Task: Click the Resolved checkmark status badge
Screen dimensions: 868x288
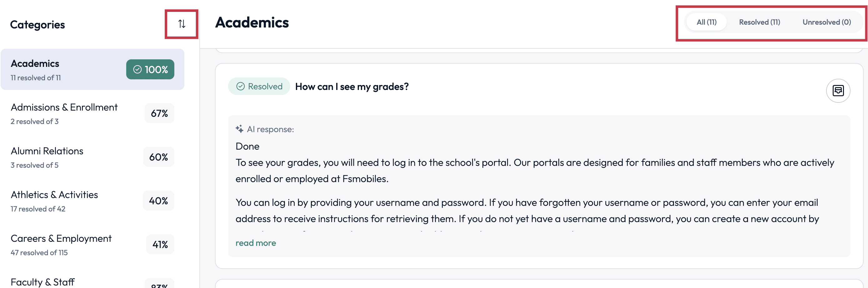Action: (x=259, y=86)
